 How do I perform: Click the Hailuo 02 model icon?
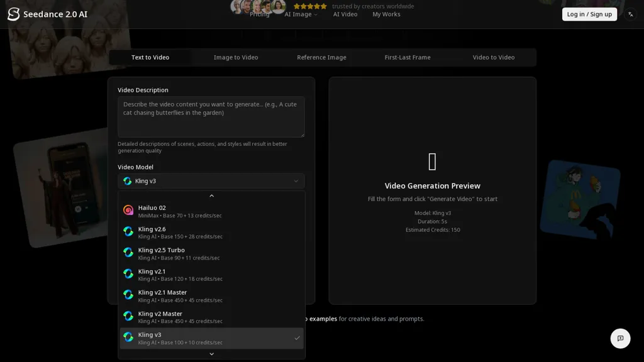[x=128, y=210]
